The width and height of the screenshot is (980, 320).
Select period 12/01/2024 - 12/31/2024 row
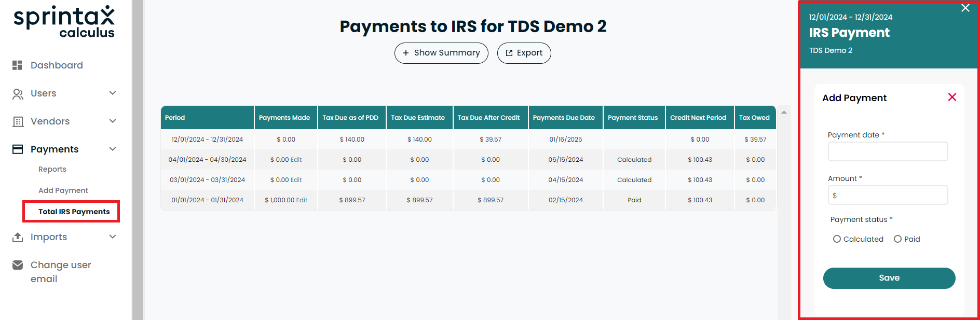(x=468, y=140)
